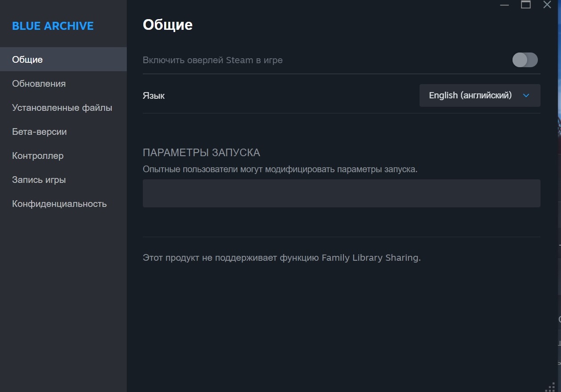
Task: Minimize the properties window
Action: click(504, 5)
